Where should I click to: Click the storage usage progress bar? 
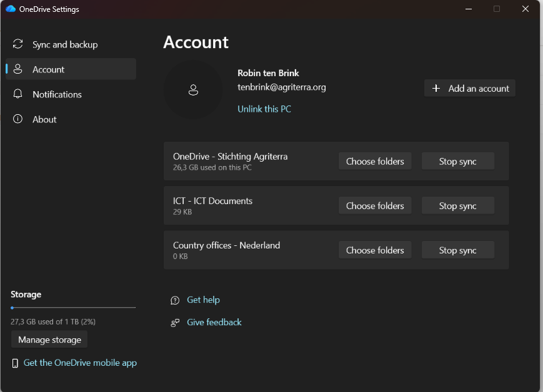(73, 308)
